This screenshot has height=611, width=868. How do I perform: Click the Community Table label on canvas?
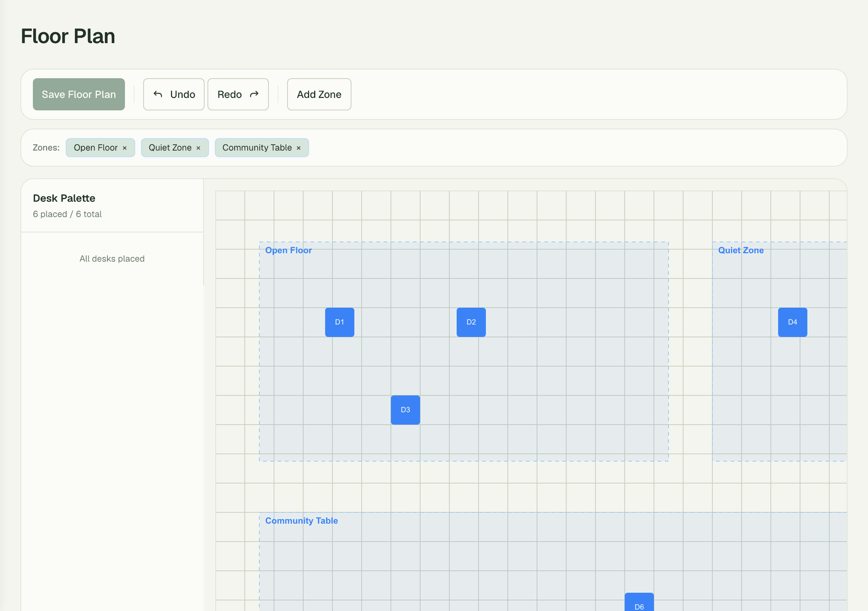[301, 521]
